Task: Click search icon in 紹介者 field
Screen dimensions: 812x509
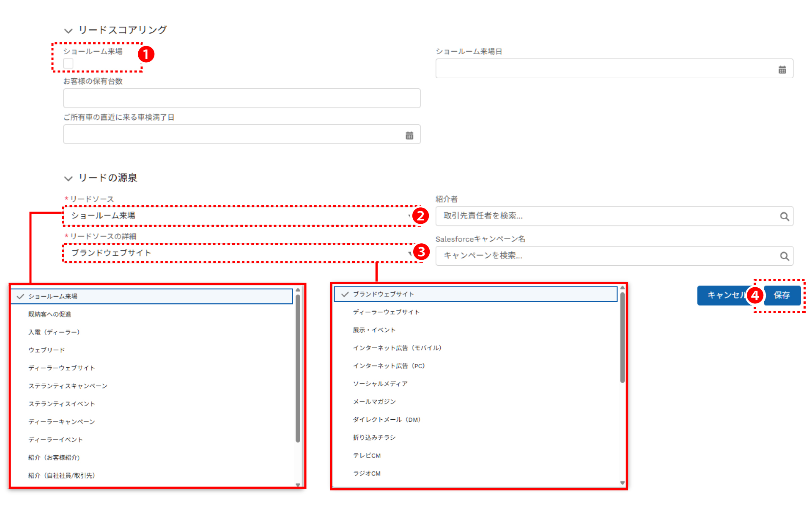Action: pyautogui.click(x=784, y=217)
